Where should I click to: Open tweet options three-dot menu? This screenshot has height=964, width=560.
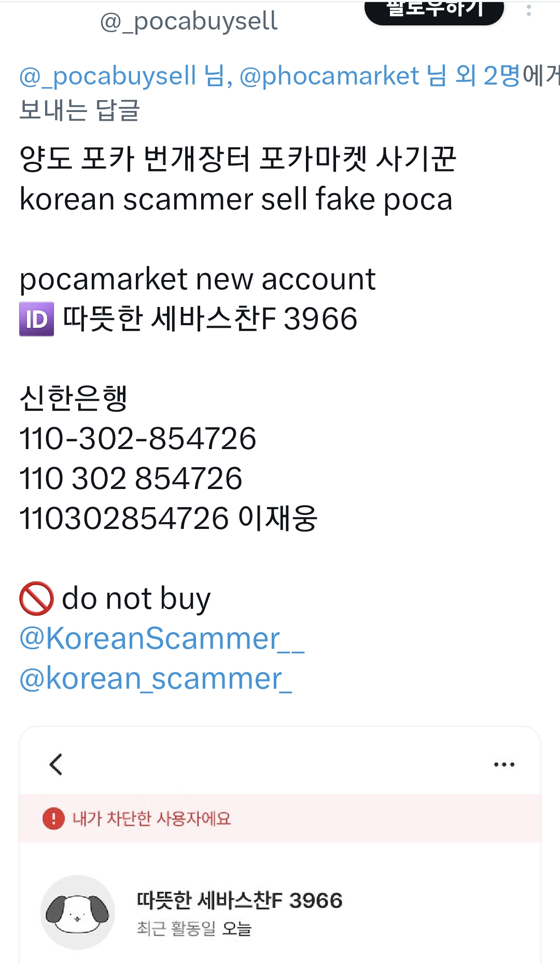[x=528, y=10]
